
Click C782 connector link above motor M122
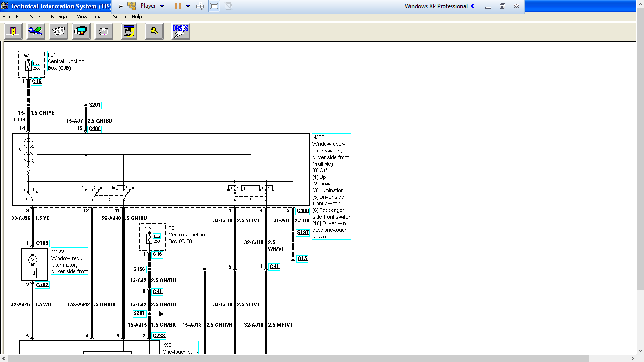click(x=42, y=243)
